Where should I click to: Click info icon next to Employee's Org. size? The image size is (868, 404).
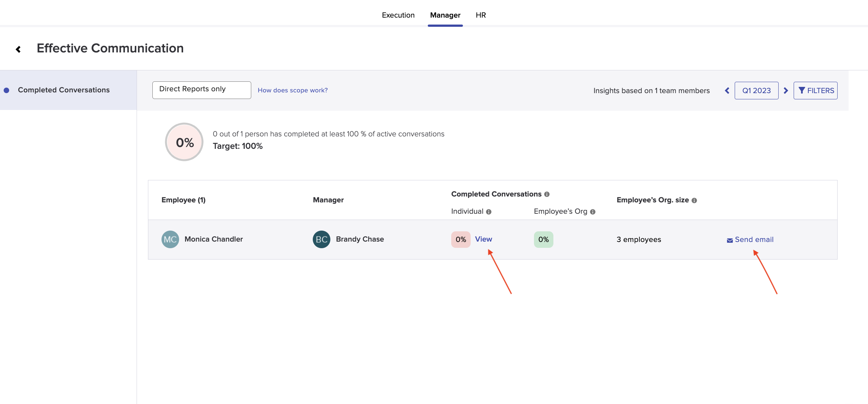pyautogui.click(x=694, y=201)
